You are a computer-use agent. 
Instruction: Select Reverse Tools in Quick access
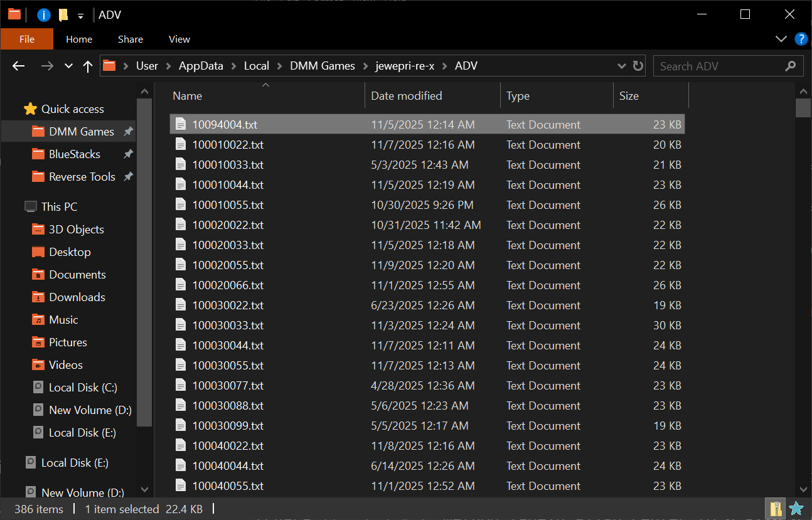coord(82,177)
